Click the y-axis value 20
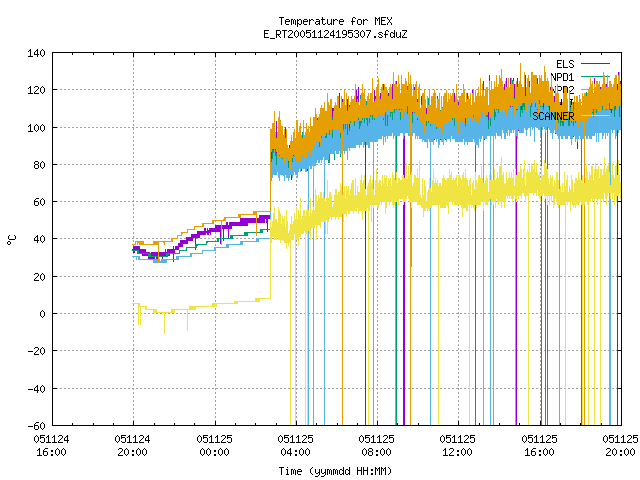Screen dimensions: 640x480 coord(39,277)
